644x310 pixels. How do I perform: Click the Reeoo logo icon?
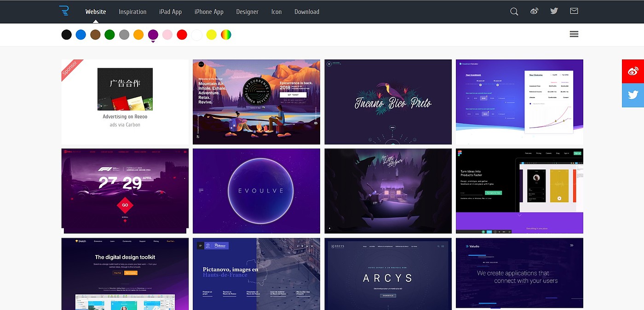[x=63, y=11]
